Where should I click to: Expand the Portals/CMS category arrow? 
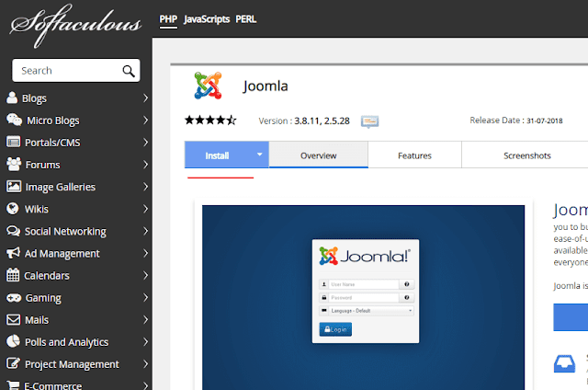point(146,143)
